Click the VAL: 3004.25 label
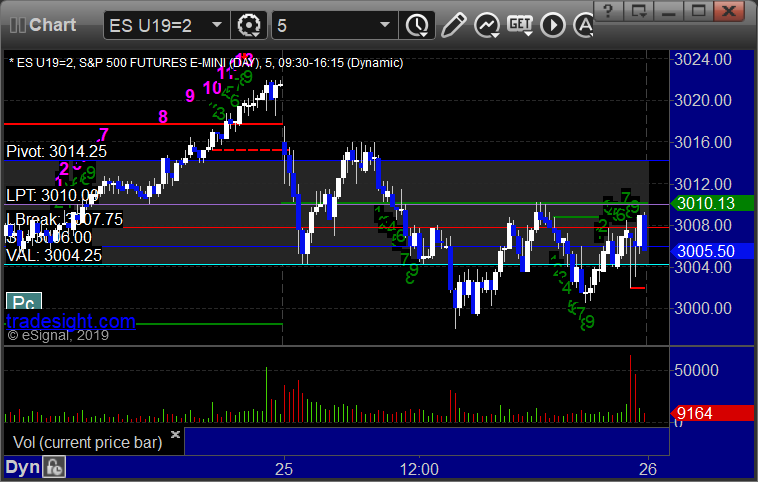 54,255
